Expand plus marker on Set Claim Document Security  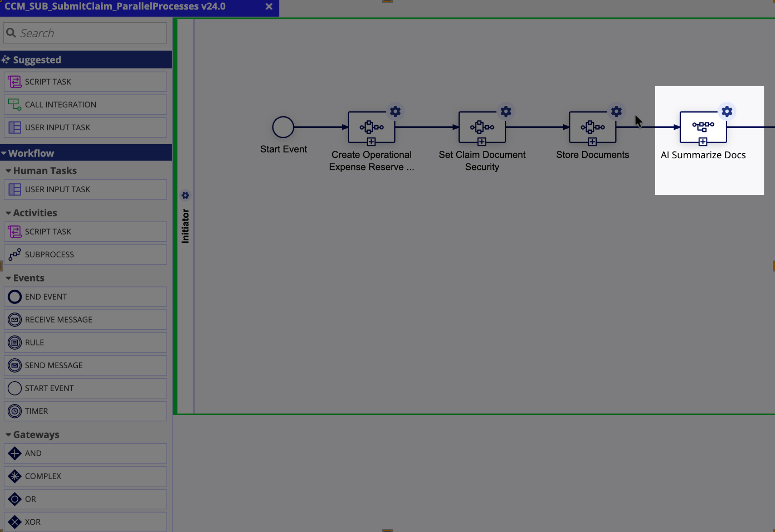tap(482, 142)
